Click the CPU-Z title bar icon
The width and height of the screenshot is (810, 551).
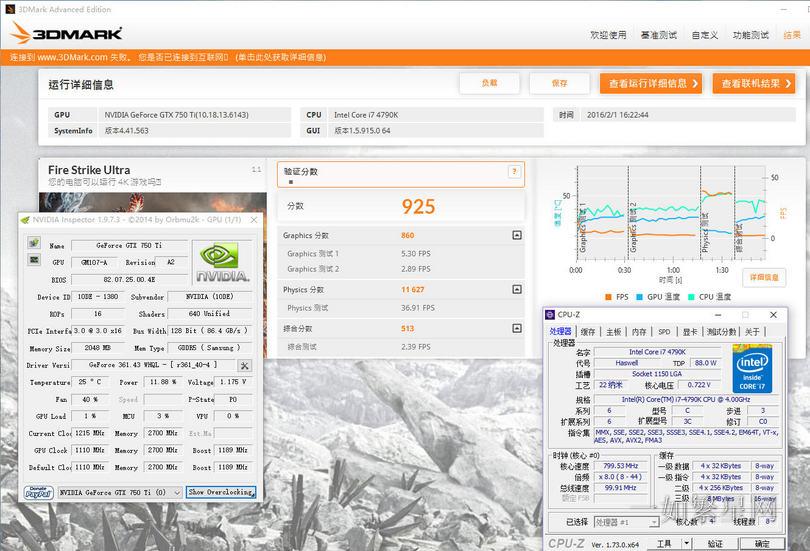[550, 314]
